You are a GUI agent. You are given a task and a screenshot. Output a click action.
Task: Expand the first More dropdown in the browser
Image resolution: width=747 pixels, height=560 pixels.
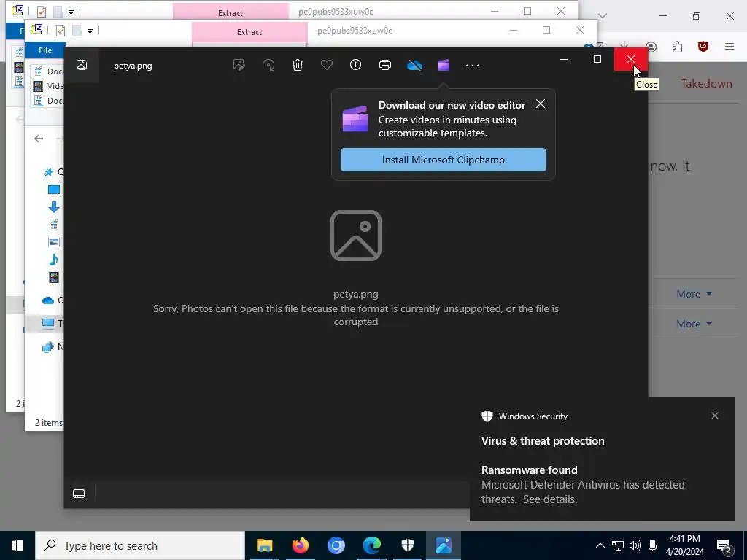694,294
